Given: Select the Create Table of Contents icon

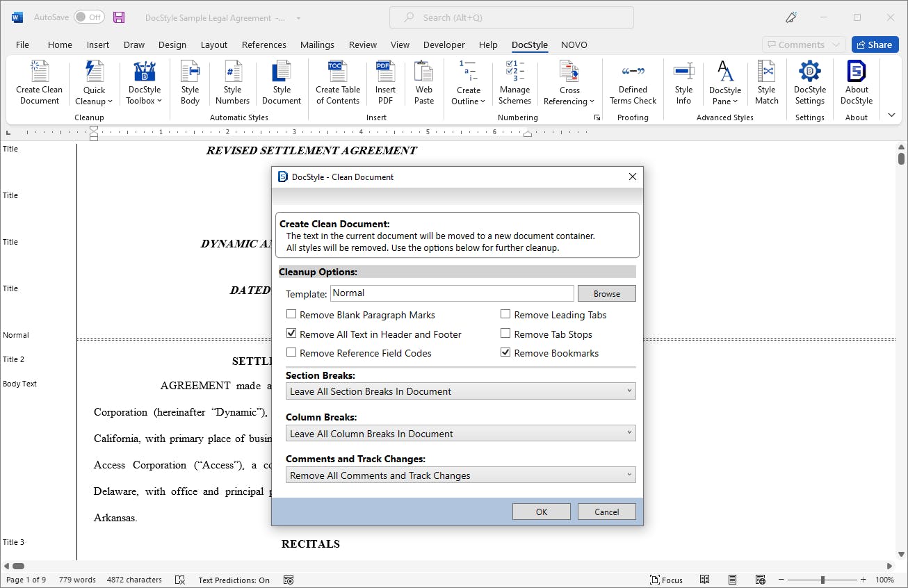Looking at the screenshot, I should click(x=338, y=72).
